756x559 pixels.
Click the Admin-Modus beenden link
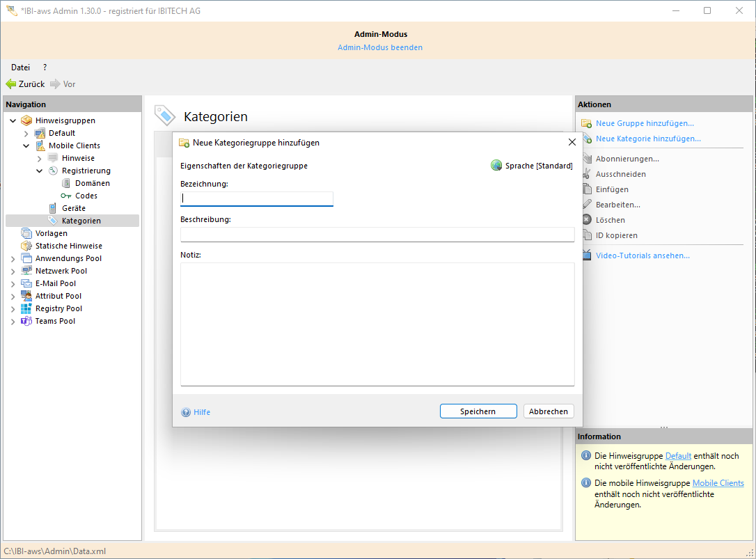pos(380,47)
